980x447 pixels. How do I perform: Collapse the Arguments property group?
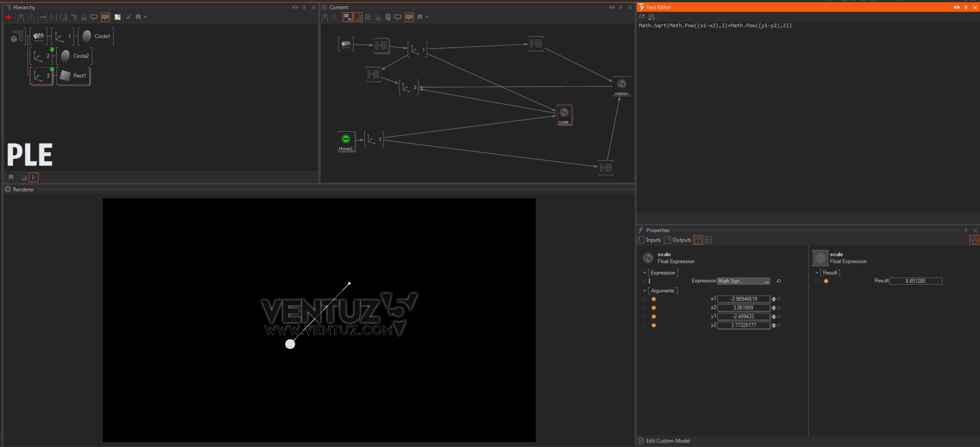[x=644, y=291]
